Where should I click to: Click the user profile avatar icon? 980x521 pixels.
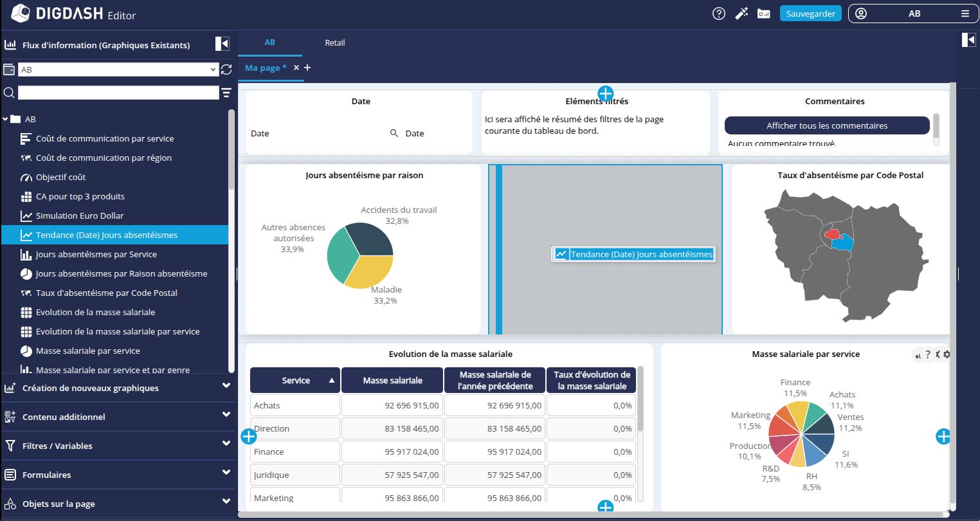pos(861,14)
